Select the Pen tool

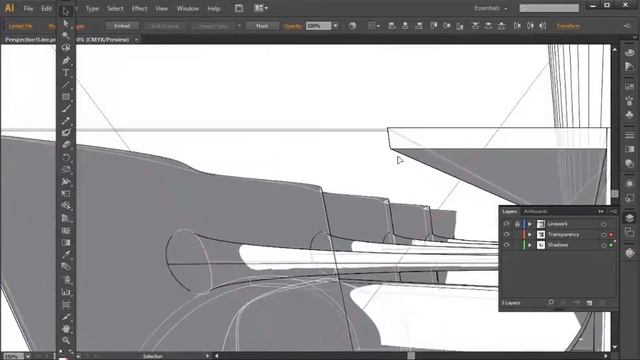click(x=66, y=60)
